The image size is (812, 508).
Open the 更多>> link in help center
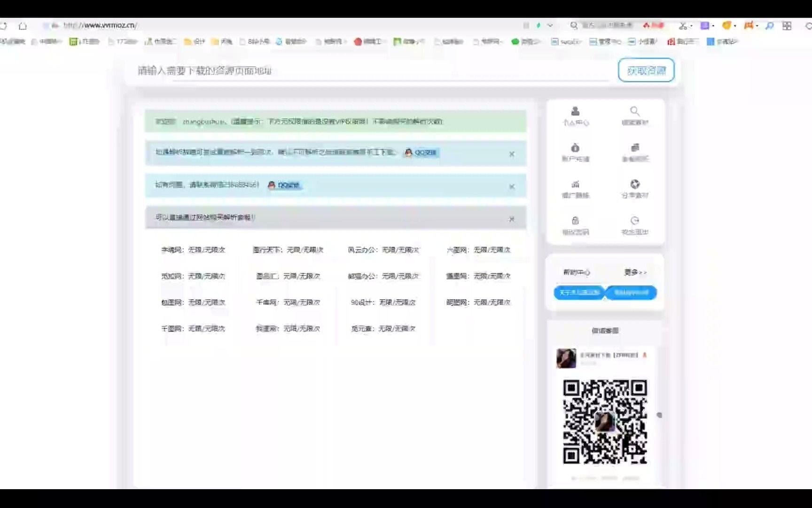(x=635, y=272)
